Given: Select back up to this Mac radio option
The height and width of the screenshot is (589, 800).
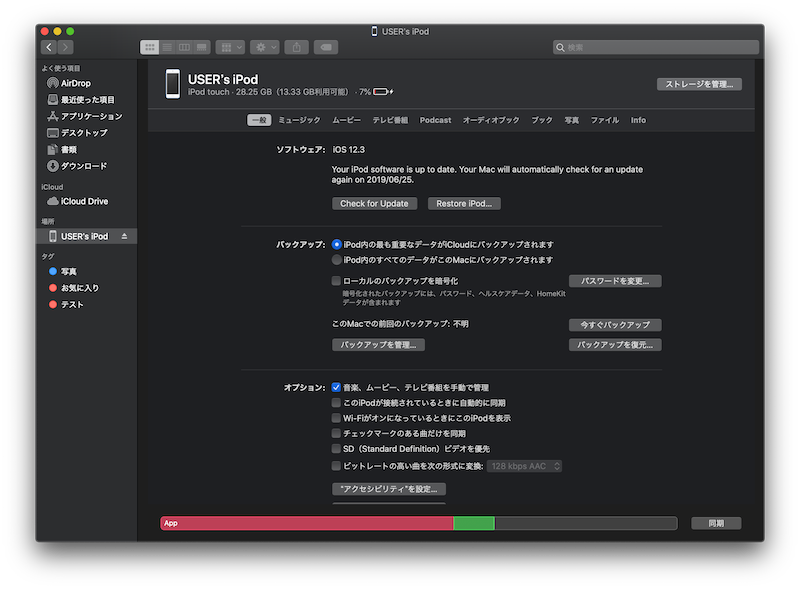Looking at the screenshot, I should [x=336, y=260].
